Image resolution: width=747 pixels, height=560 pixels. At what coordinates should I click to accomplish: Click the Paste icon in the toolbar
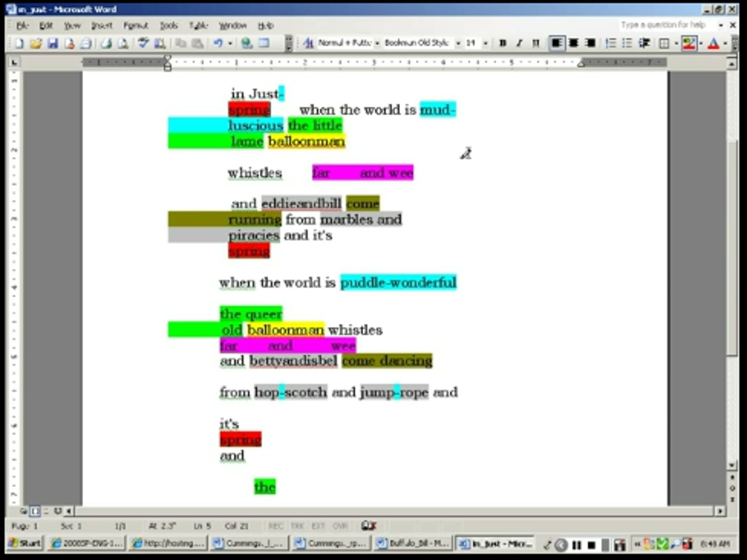(x=197, y=43)
